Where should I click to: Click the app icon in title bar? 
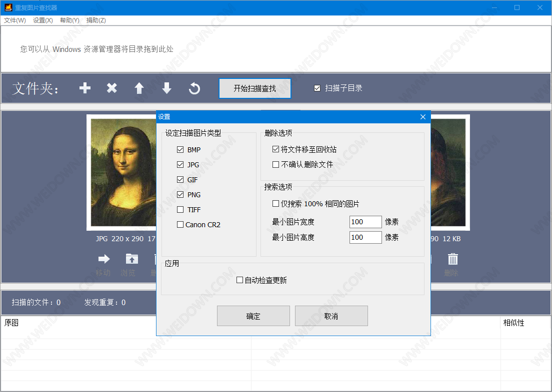click(x=8, y=7)
